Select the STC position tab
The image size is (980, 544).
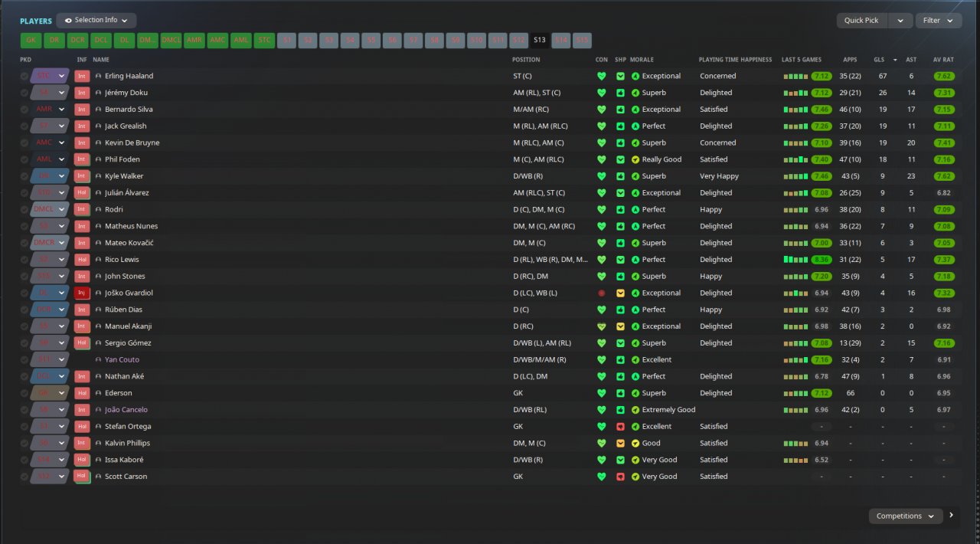tap(264, 41)
